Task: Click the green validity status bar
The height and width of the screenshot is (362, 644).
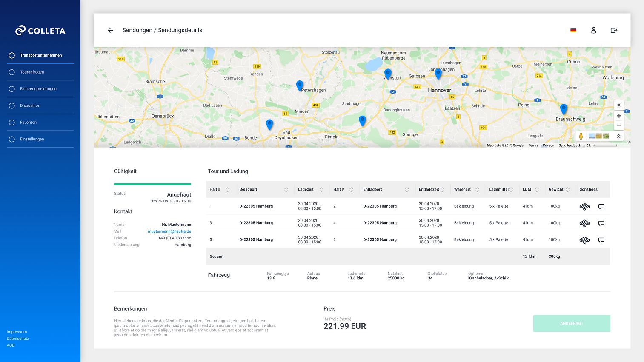Action: (152, 184)
